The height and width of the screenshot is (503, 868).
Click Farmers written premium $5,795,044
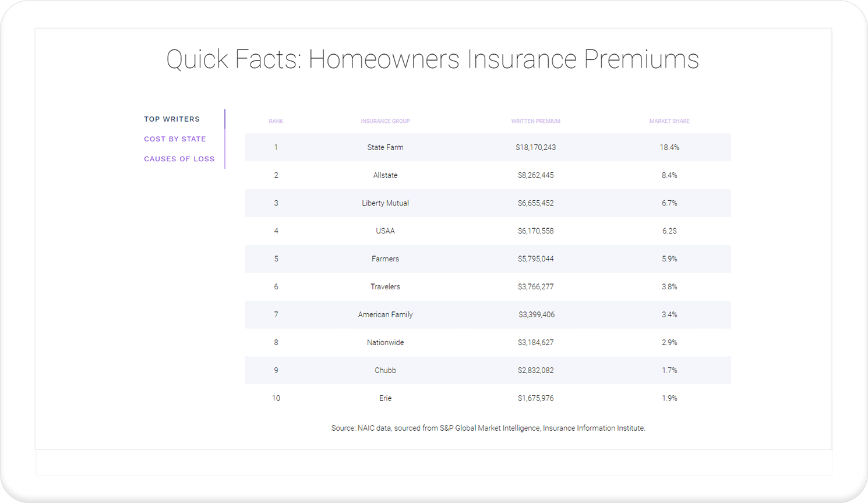coord(535,259)
